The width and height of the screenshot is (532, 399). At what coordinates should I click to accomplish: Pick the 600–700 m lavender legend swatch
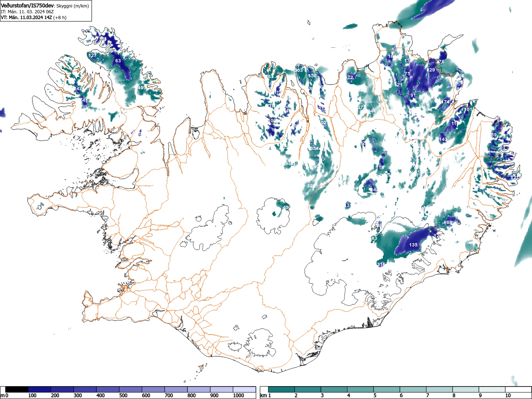[x=153, y=389]
